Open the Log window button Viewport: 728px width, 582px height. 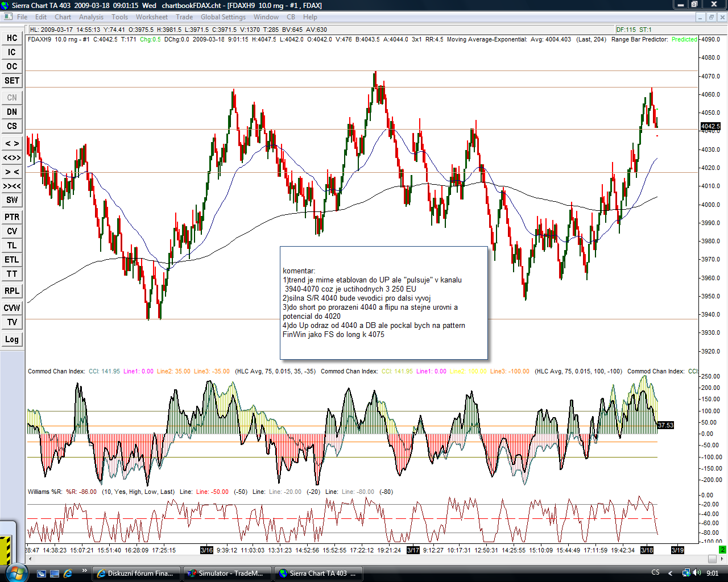(12, 339)
